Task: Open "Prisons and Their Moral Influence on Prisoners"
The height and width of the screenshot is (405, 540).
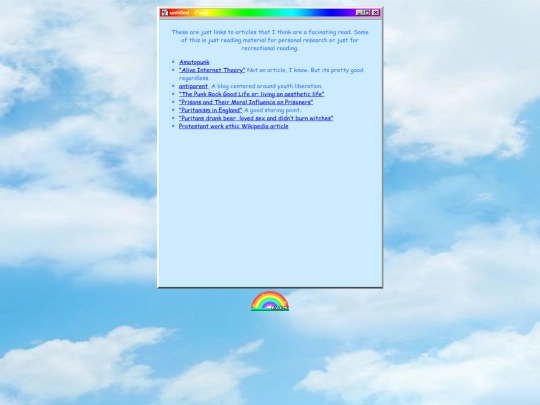Action: click(246, 102)
